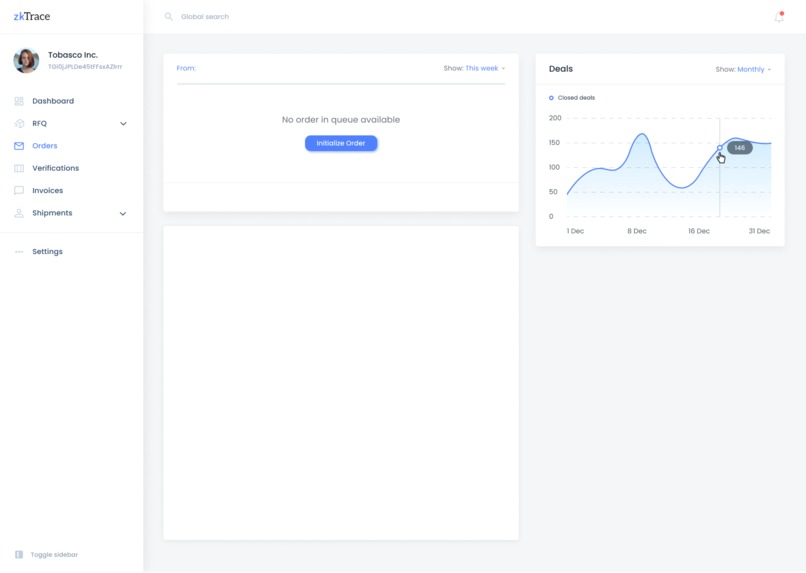The height and width of the screenshot is (573, 806).
Task: Click the Dashboard grid icon
Action: pyautogui.click(x=19, y=101)
